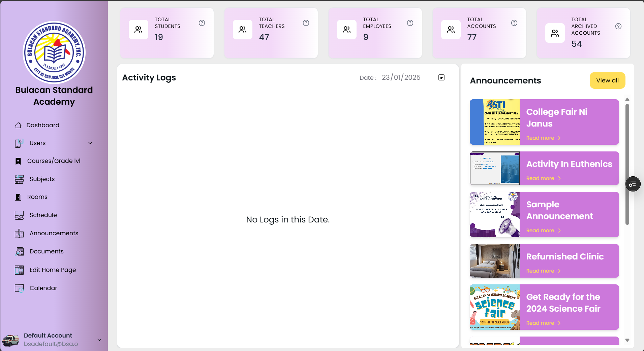Open College Fair Ni Janus thumbnail
Viewport: 644px width, 351px height.
(x=495, y=122)
